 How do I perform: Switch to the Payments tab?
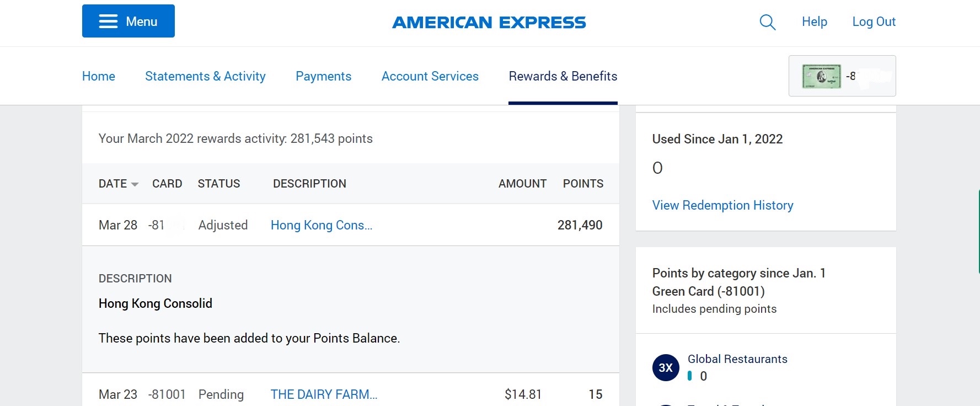pos(323,76)
